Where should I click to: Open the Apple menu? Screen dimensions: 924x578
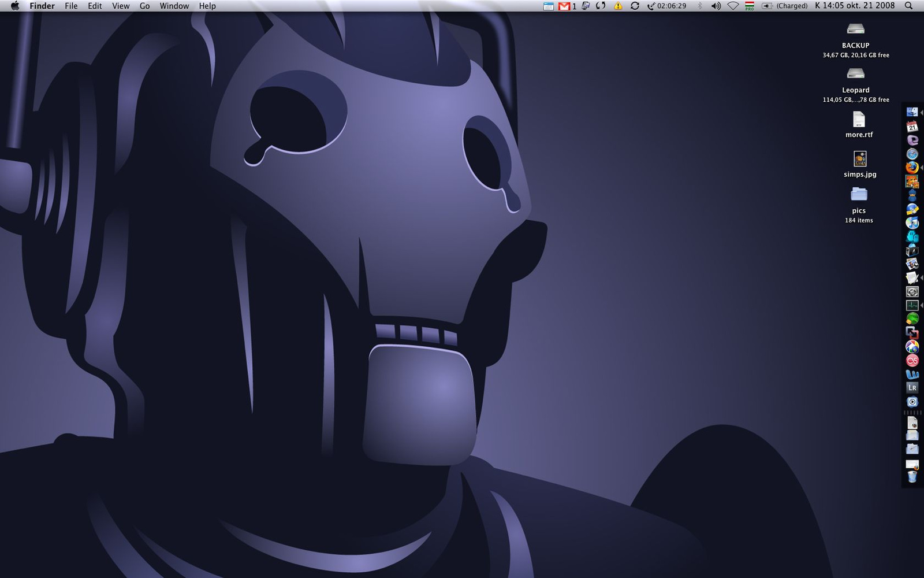15,6
